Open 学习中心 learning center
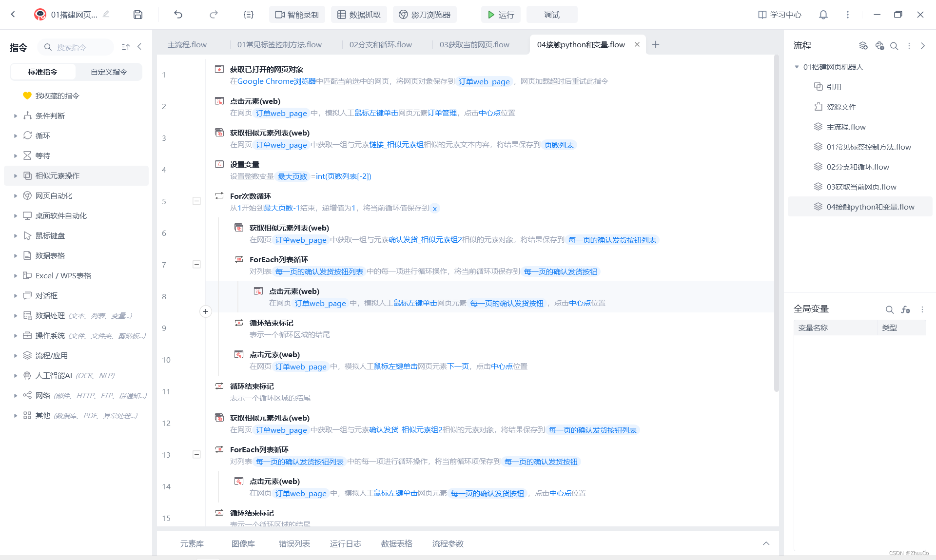This screenshot has height=560, width=936. pos(780,15)
